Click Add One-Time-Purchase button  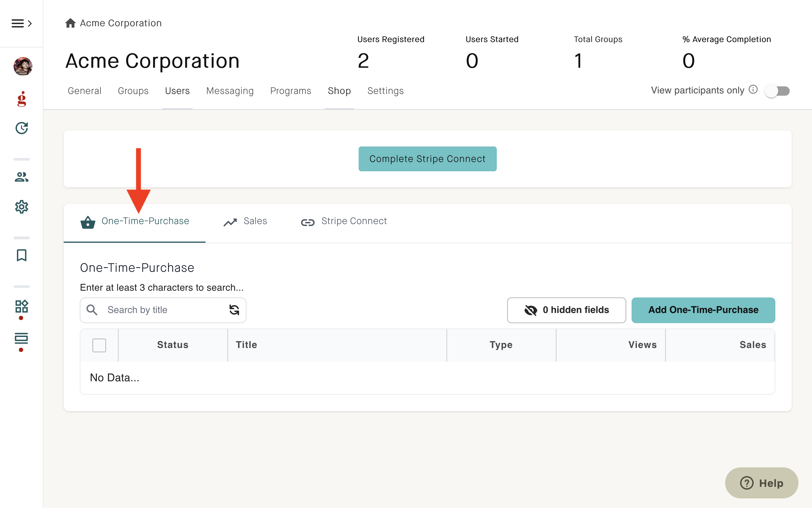click(703, 310)
